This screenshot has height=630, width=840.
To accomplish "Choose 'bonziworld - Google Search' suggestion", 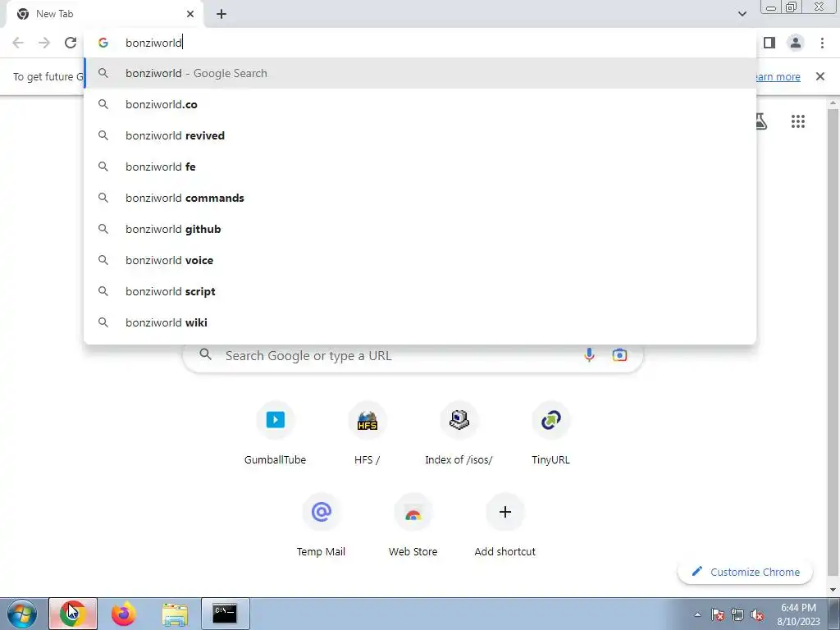I will click(x=420, y=73).
